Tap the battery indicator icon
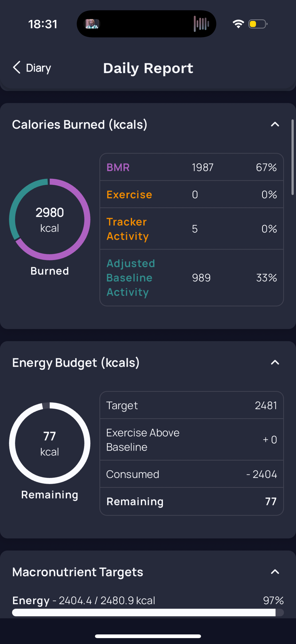This screenshot has height=644, width=296. coord(258,24)
